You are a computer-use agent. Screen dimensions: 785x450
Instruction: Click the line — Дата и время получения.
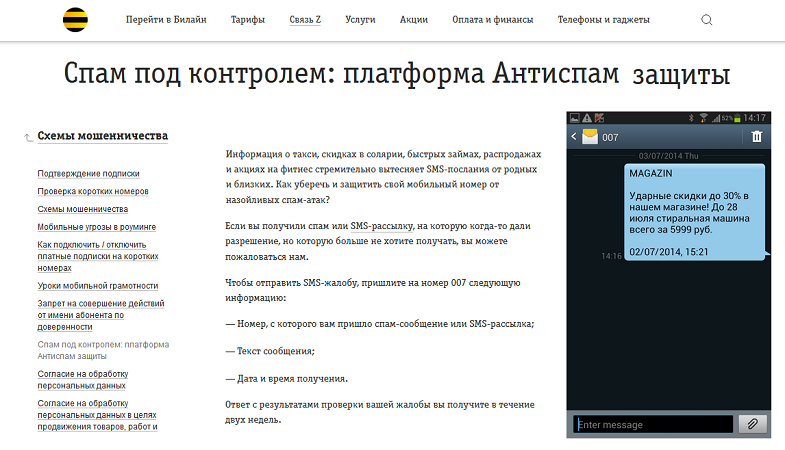click(286, 378)
